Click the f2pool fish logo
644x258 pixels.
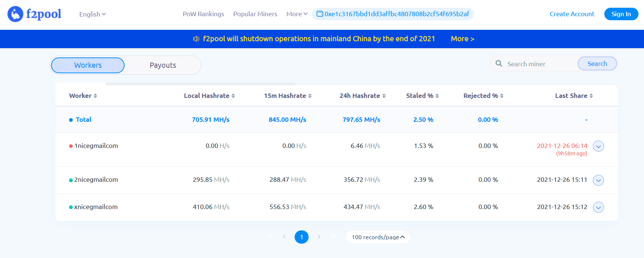pos(15,14)
